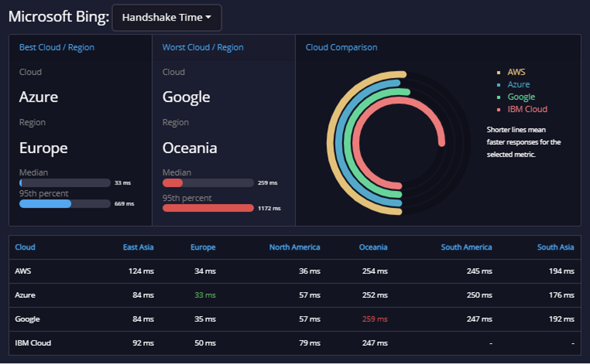590x364 pixels.
Task: Click the Best Cloud / Region heading
Action: click(x=57, y=47)
